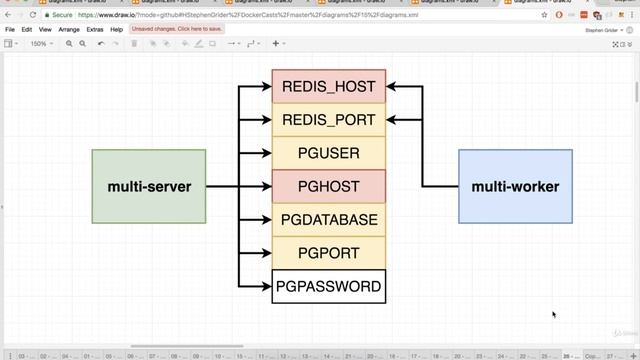This screenshot has width=640, height=360.
Task: Select the multi-worker blue box
Action: [515, 187]
